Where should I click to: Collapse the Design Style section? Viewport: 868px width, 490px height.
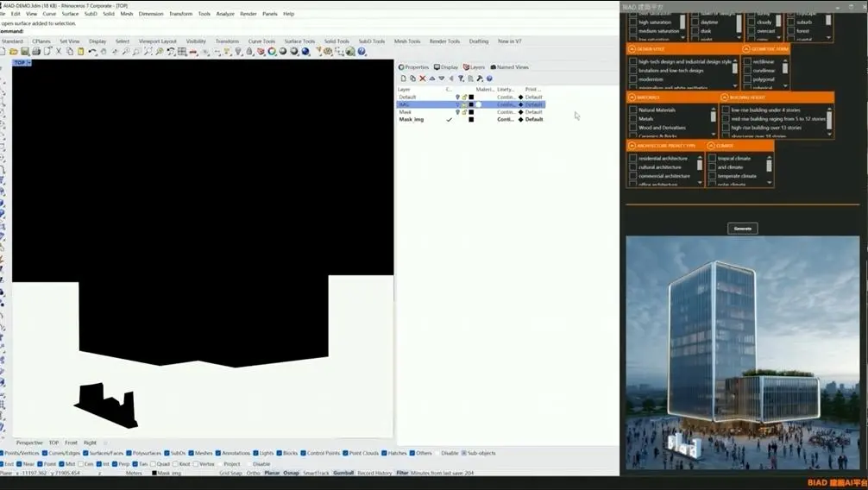[632, 49]
